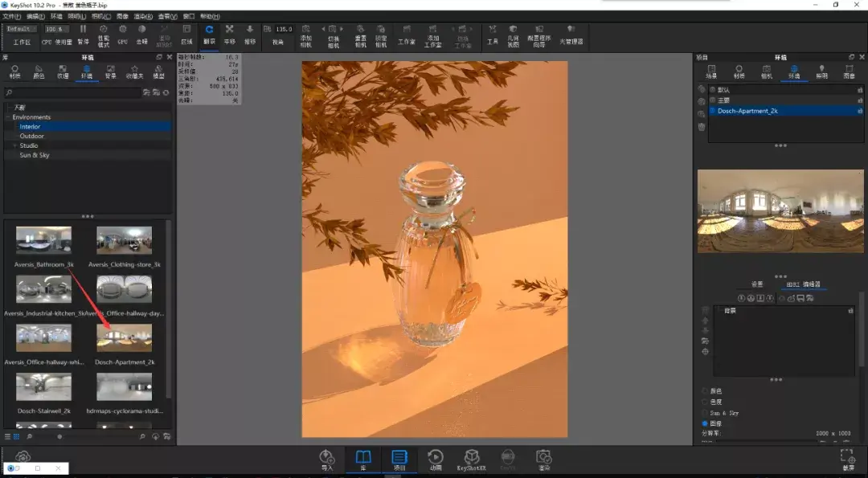This screenshot has width=868, height=478.
Task: Open Cloud Library icon bottom left
Action: [x=23, y=457]
